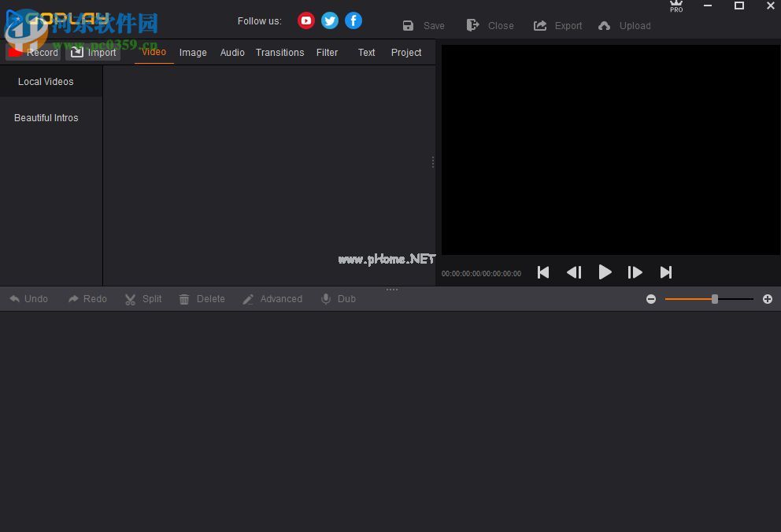
Task: Minimize the application window
Action: (708, 6)
